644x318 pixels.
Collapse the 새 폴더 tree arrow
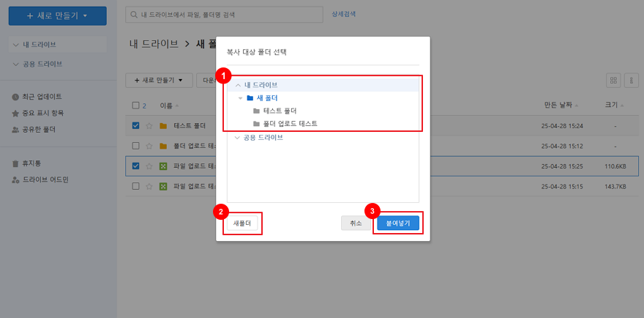click(x=241, y=98)
